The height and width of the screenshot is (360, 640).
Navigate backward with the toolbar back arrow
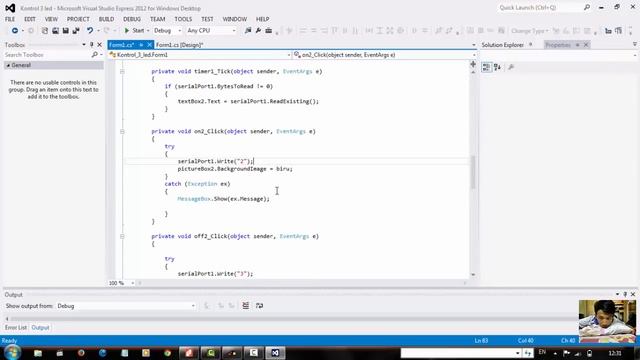(15, 31)
